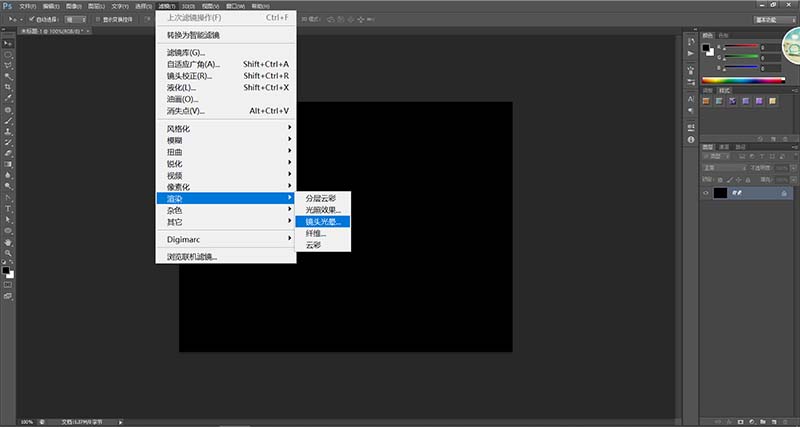Open the Character panel icon
This screenshot has height=428, width=800.
[x=691, y=99]
